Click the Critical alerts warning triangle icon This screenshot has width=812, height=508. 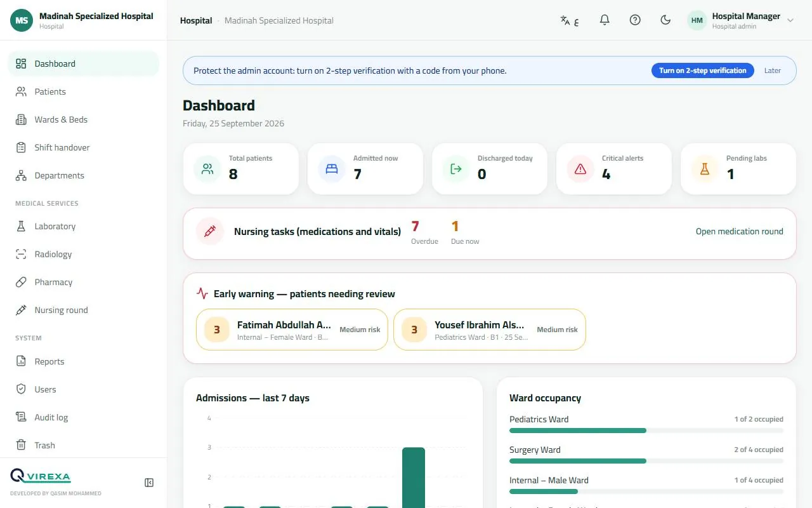coord(580,169)
